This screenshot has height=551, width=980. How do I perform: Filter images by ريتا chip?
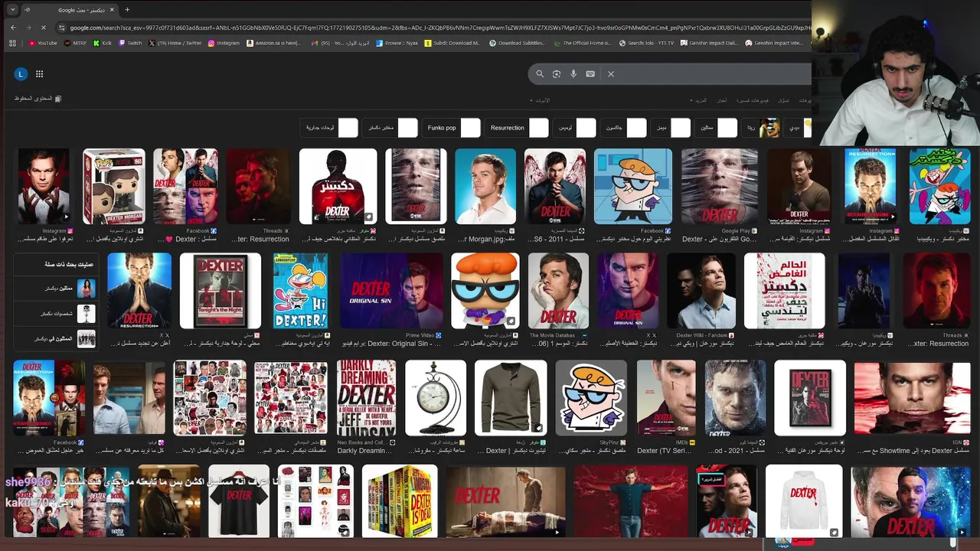[762, 128]
